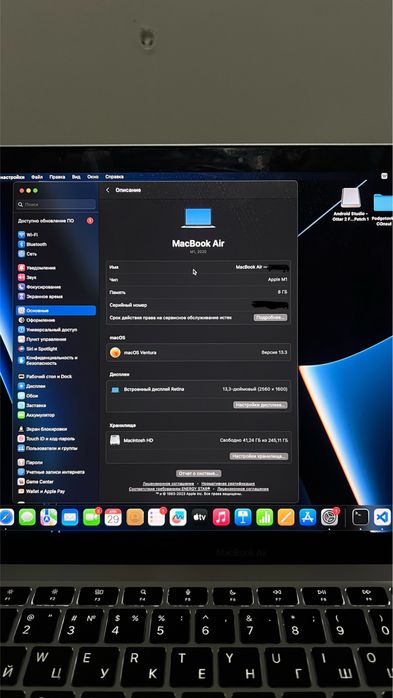Open Учетные записи интернета settings
This screenshot has height=698, width=393.
56,472
